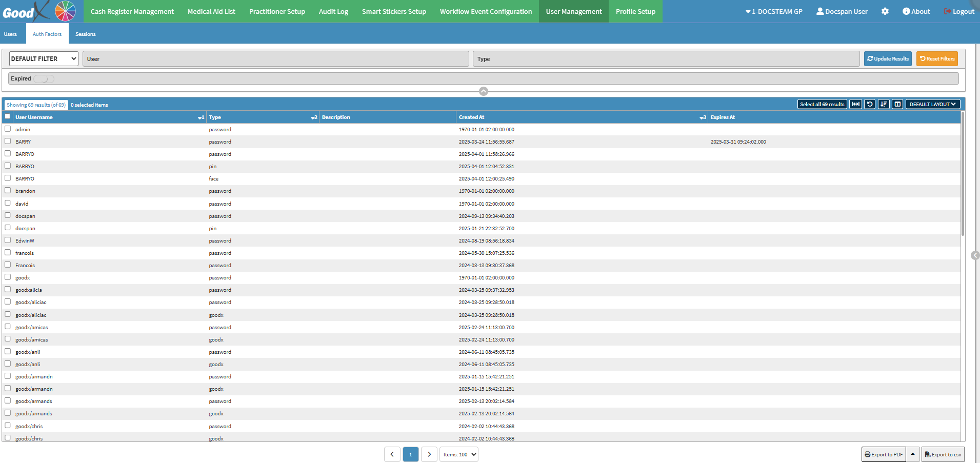
Task: Go to the next page arrow
Action: tap(429, 454)
